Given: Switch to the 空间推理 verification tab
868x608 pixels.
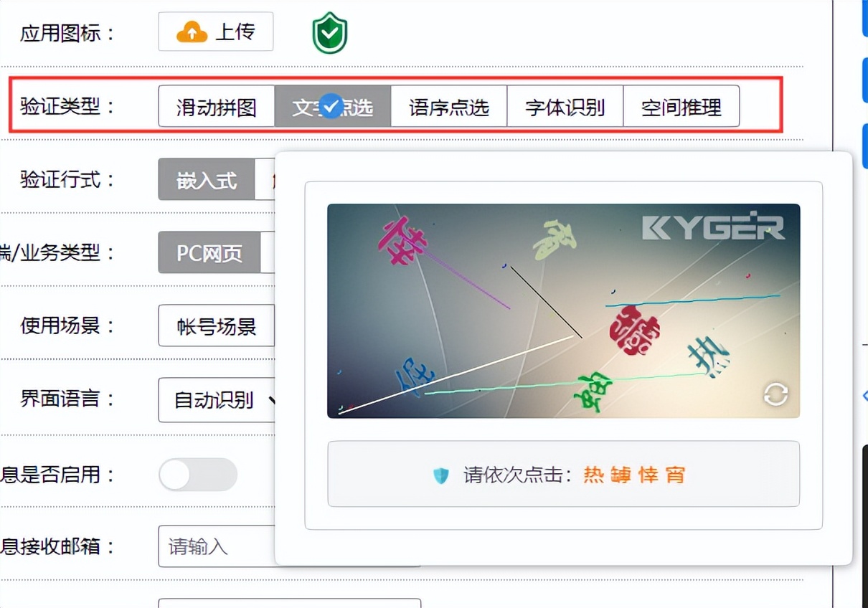Looking at the screenshot, I should tap(681, 105).
